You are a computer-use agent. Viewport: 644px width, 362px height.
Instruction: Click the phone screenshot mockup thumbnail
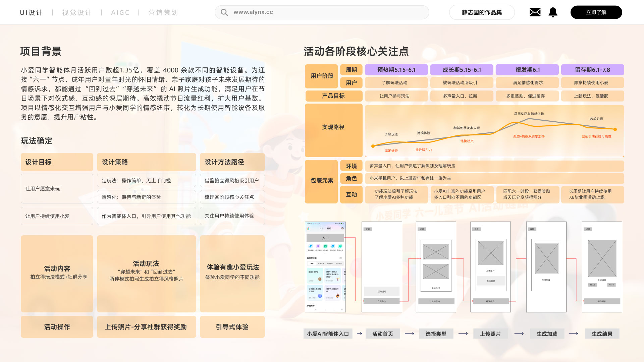click(x=325, y=267)
